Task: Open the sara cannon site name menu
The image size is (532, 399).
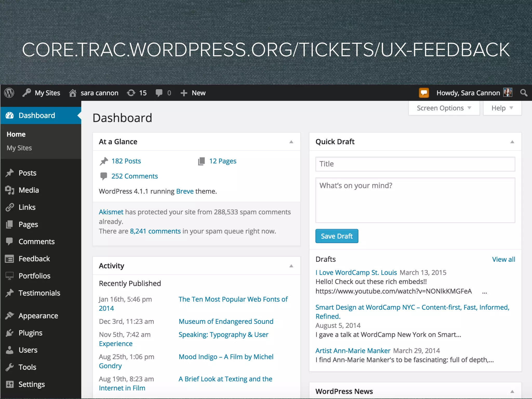Action: pyautogui.click(x=99, y=93)
